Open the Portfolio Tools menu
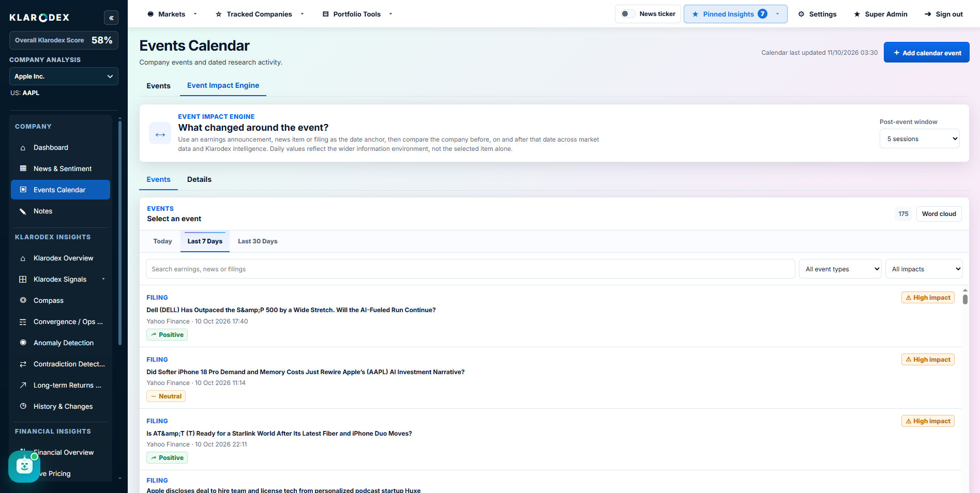This screenshot has height=493, width=980. 357,14
